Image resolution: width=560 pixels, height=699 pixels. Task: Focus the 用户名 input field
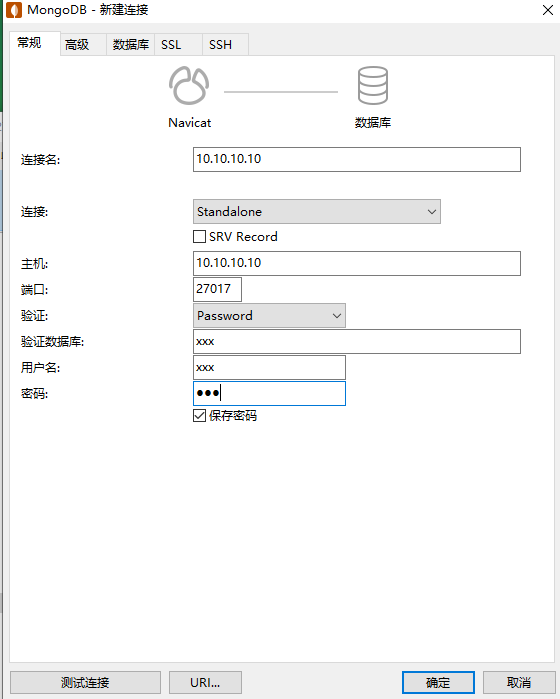click(x=269, y=367)
